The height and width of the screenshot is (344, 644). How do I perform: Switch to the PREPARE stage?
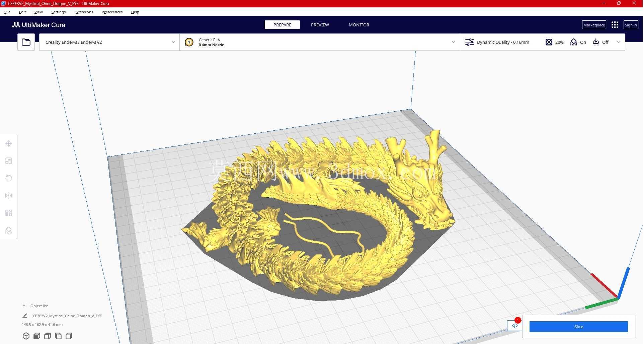pos(282,25)
